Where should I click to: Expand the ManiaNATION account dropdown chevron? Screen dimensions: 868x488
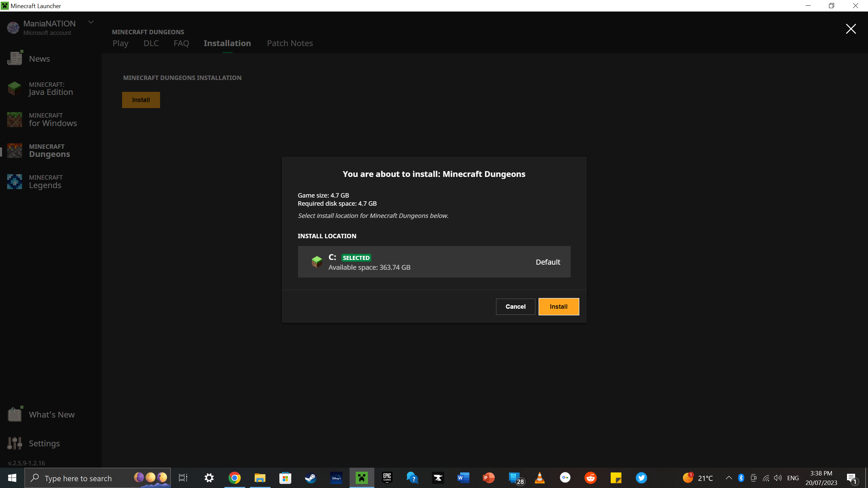coord(91,22)
